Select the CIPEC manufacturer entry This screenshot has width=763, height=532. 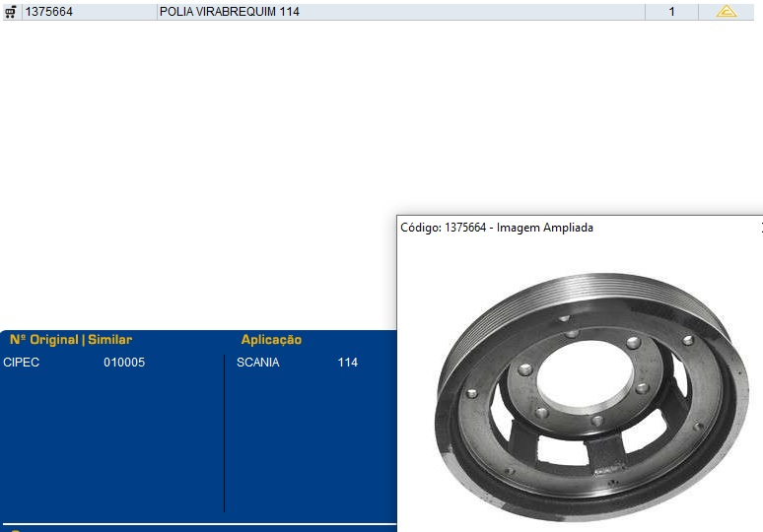[22, 363]
